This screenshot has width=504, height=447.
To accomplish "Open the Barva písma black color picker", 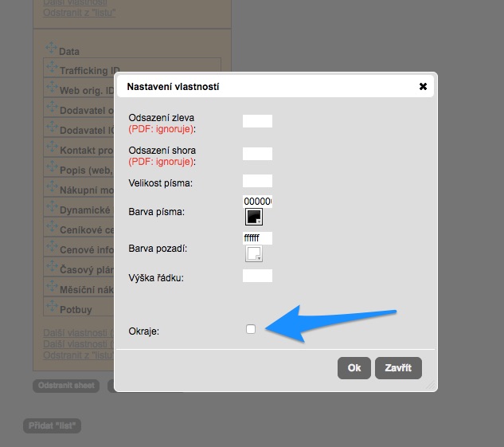I will click(254, 218).
